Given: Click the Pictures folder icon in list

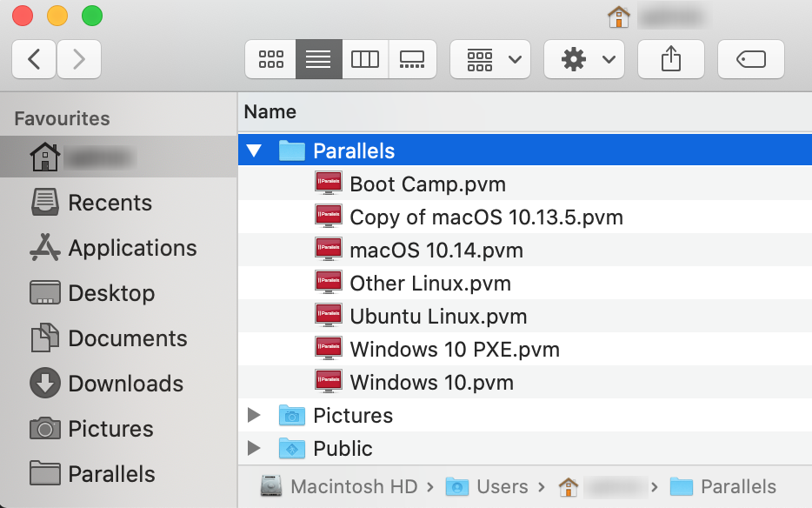Looking at the screenshot, I should 291,415.
